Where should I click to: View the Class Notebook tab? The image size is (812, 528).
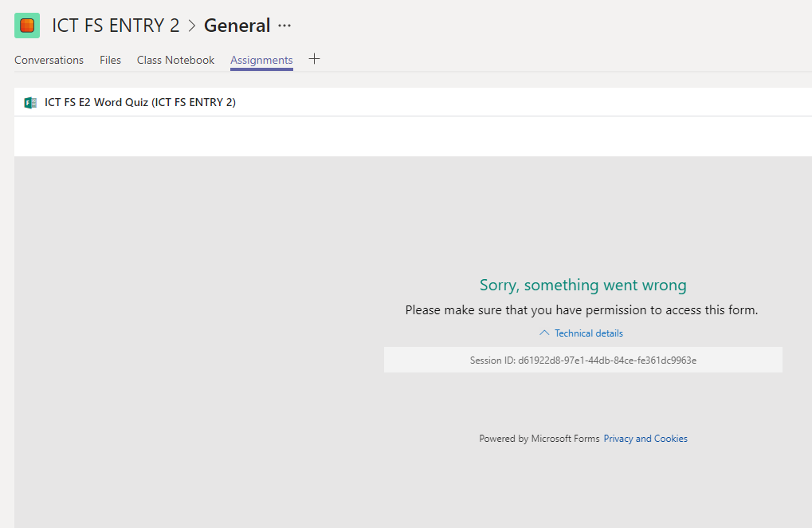point(175,60)
